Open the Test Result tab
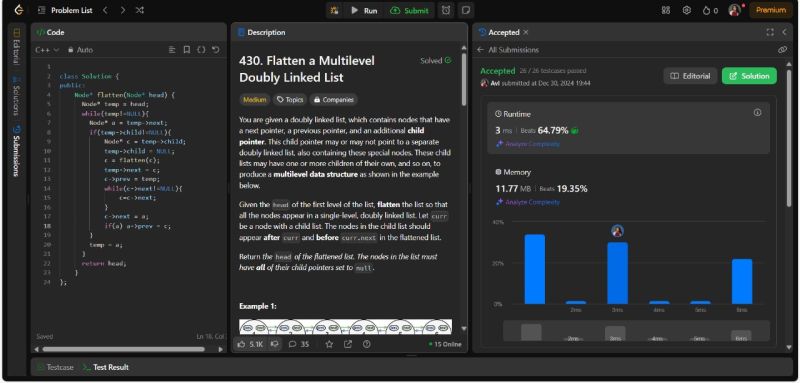The width and height of the screenshot is (800, 383). tap(106, 367)
